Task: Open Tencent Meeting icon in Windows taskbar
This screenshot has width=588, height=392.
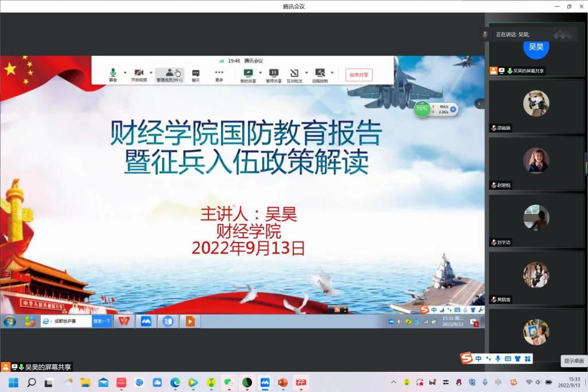Action: pyautogui.click(x=265, y=382)
